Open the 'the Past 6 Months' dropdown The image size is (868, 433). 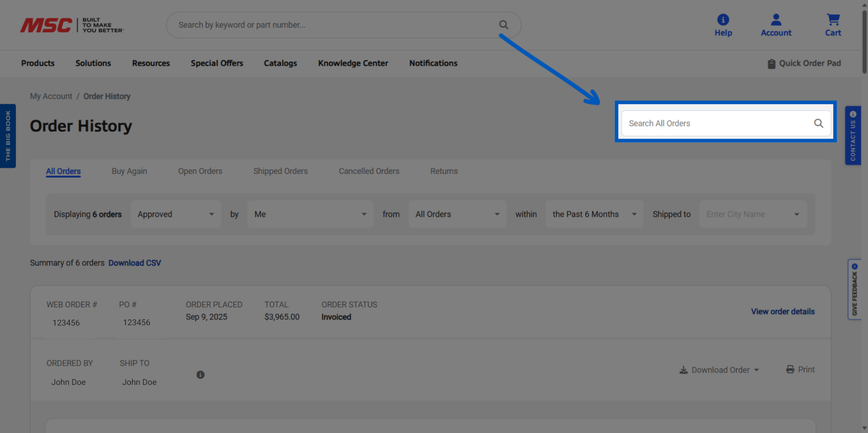tap(594, 214)
